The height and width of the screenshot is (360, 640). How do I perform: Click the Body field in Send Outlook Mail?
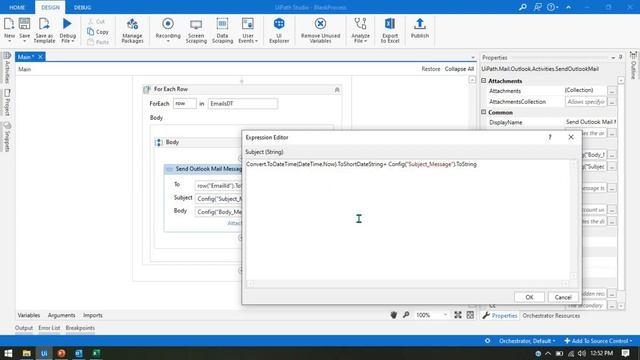pos(218,212)
